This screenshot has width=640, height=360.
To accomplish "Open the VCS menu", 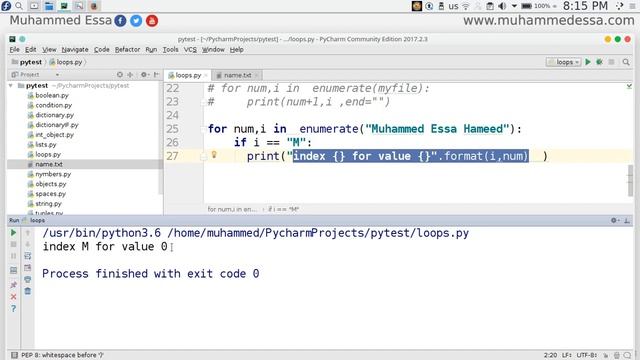I will tap(190, 49).
